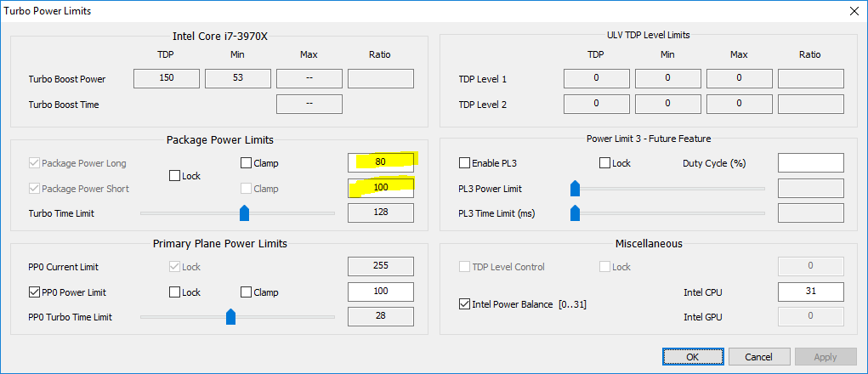
Task: Close the Turbo Power Limits dialog
Action: 853,10
